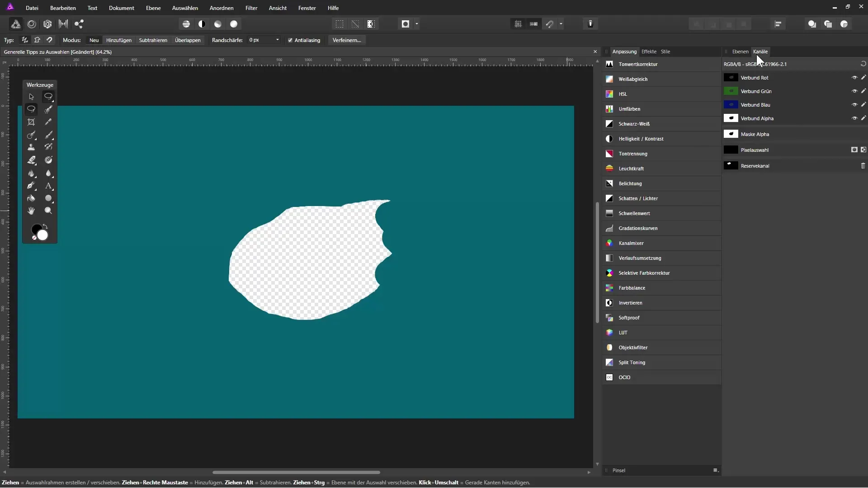The image size is (868, 488).
Task: Reset channels with the circular arrow icon
Action: coord(863,64)
